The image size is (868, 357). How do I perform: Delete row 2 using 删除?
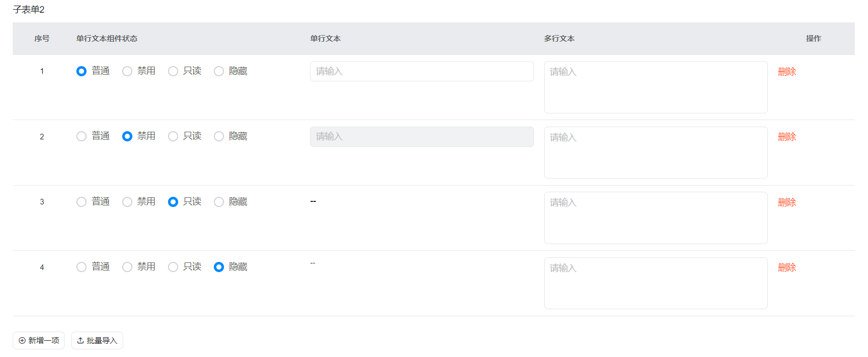coord(787,137)
